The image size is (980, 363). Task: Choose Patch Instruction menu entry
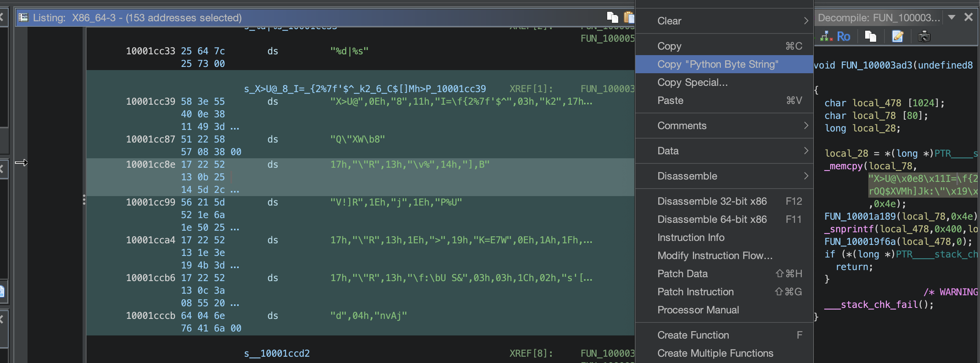coord(724,292)
